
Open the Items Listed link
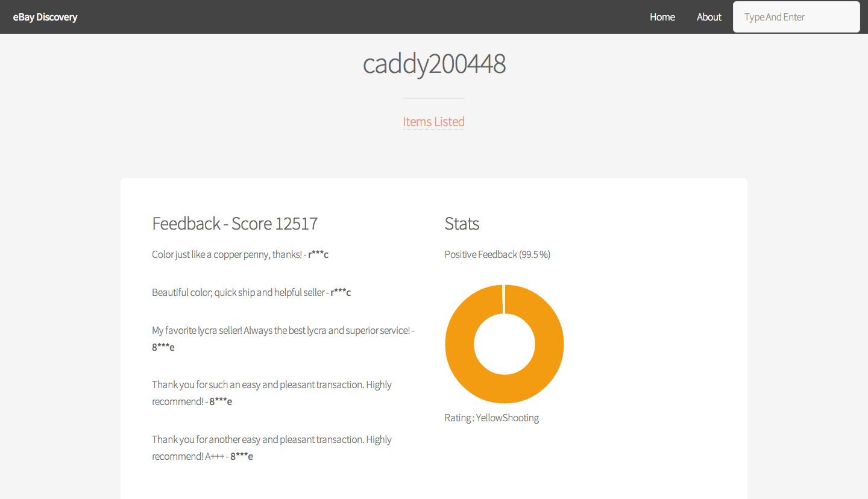[x=433, y=122]
